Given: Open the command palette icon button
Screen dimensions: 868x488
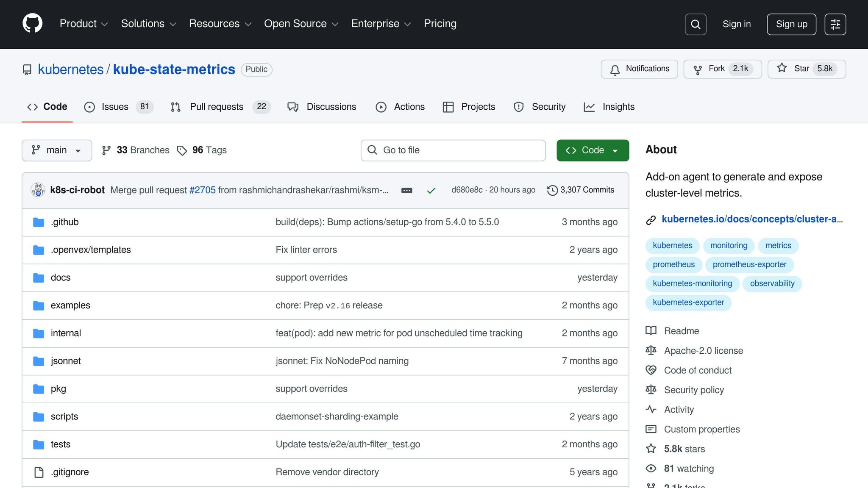Looking at the screenshot, I should pos(835,24).
